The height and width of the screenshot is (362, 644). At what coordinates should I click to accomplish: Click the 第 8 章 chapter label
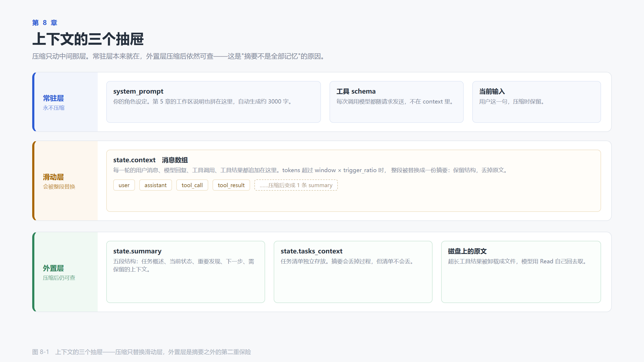pos(45,23)
